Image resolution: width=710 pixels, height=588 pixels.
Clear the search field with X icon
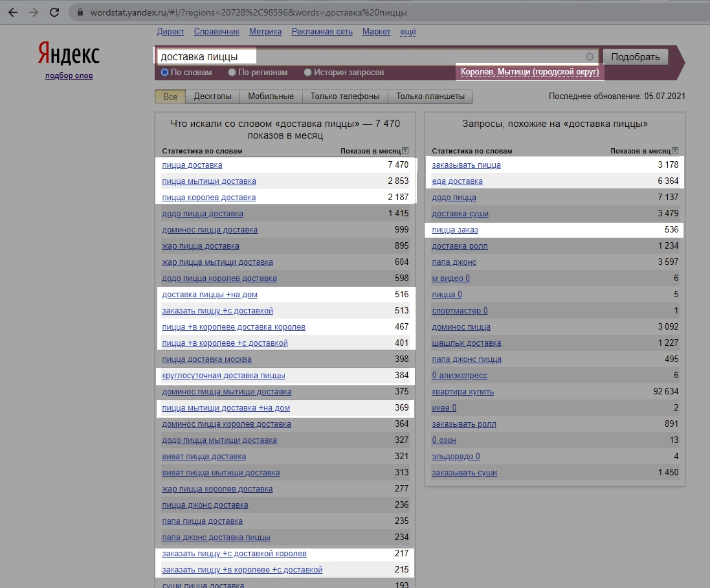590,56
